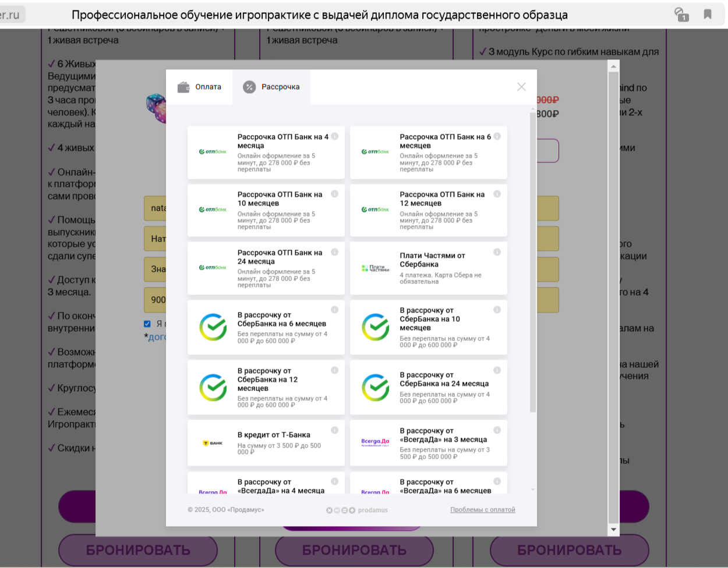Image resolution: width=728 pixels, height=568 pixels.
Task: Click info icon for СберБанк 24 месяца
Action: tap(497, 370)
